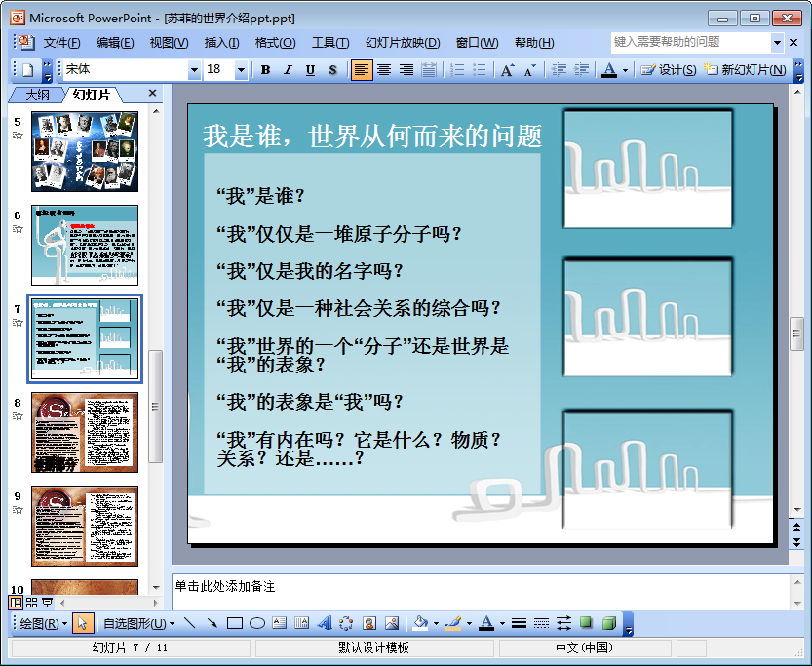Screen dimensions: 812x666
Task: Switch to Slide Sorter view icon
Action: 31,603
